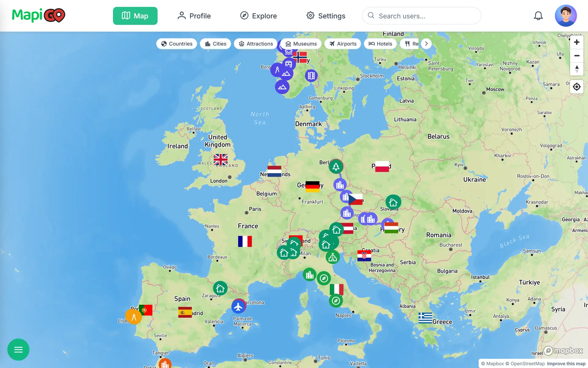Toggle the Hotels filter chip
Screen dimensions: 588x368
coord(380,44)
